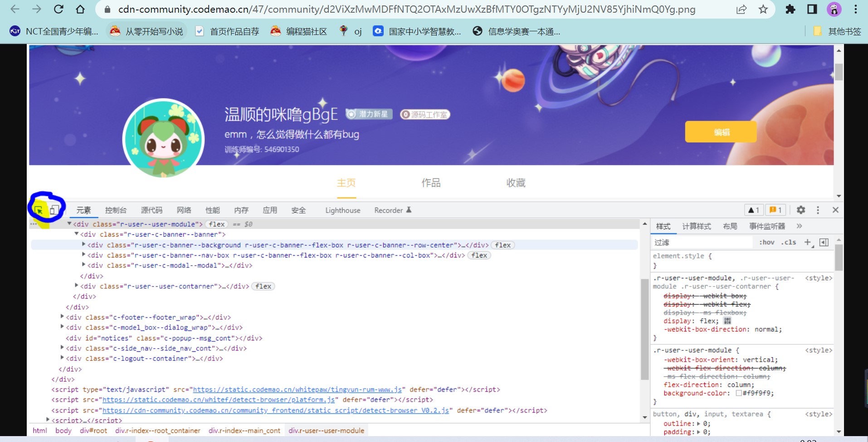Viewport: 868px width, 442px height.
Task: Click the 过滤 styles filter field
Action: (x=702, y=243)
